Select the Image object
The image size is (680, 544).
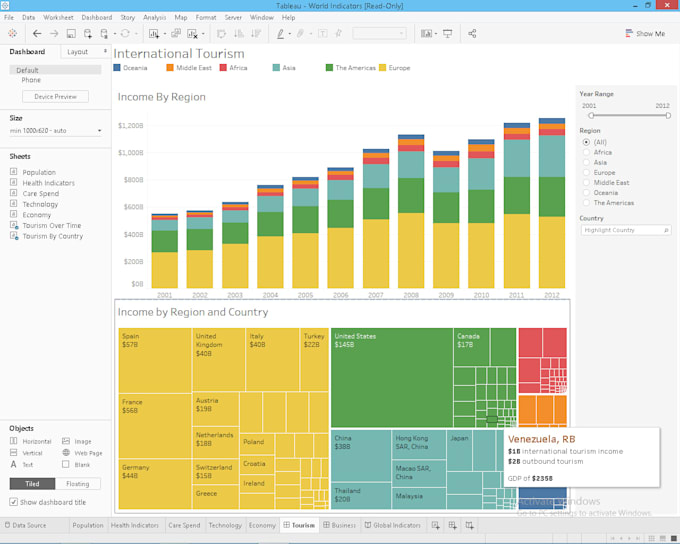point(78,441)
